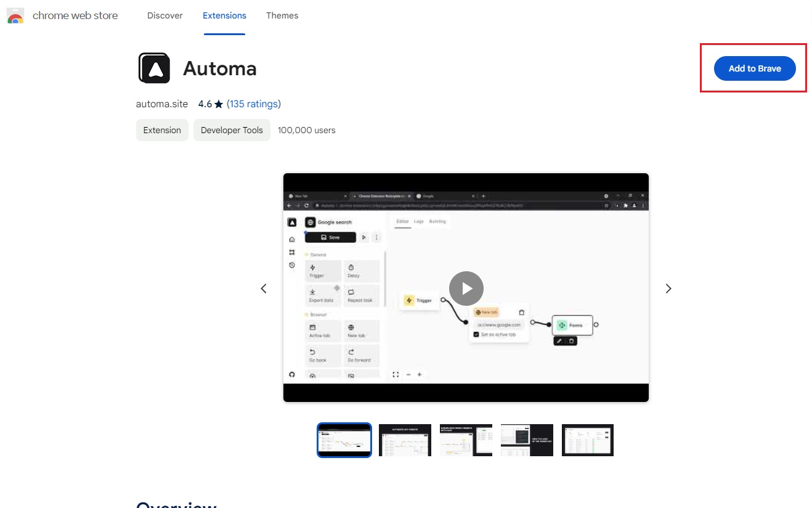The image size is (812, 508).
Task: Show the previous screenshot with left arrow
Action: click(x=264, y=288)
